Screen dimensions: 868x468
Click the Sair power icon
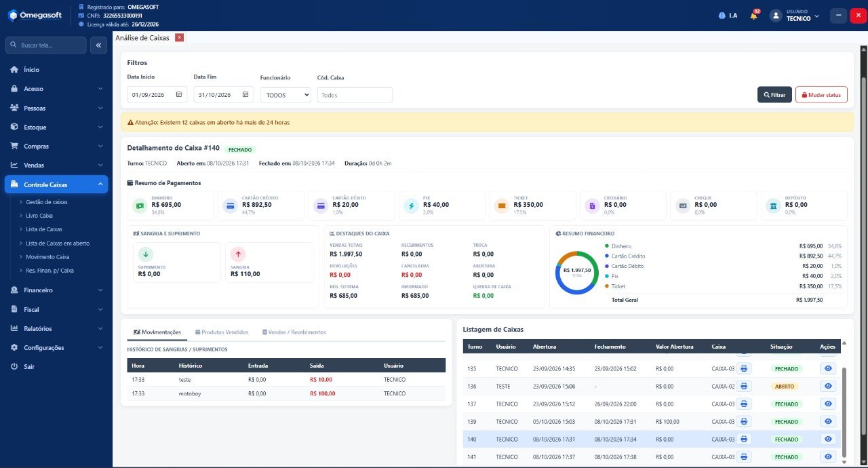[x=14, y=366]
